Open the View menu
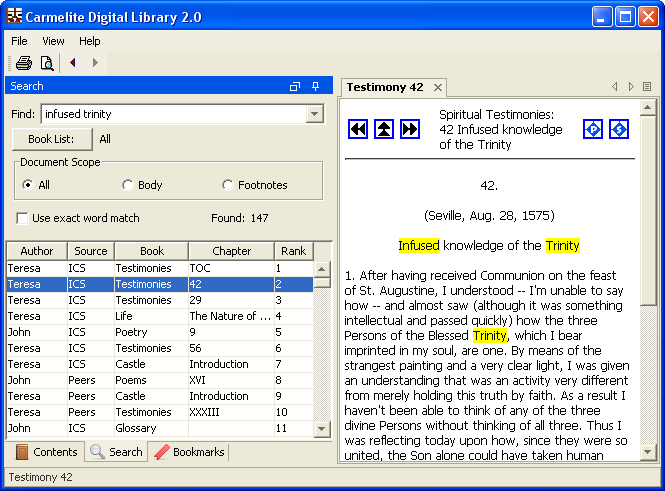 53,41
